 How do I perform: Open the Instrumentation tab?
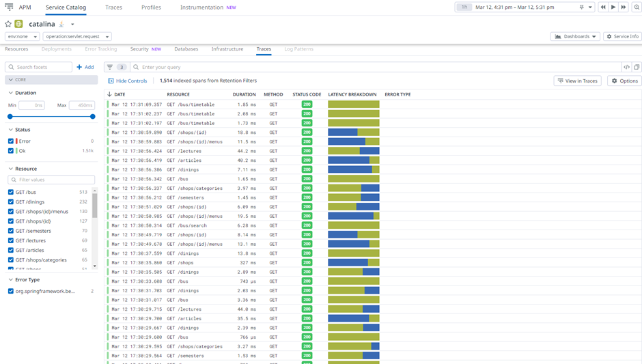click(x=208, y=8)
